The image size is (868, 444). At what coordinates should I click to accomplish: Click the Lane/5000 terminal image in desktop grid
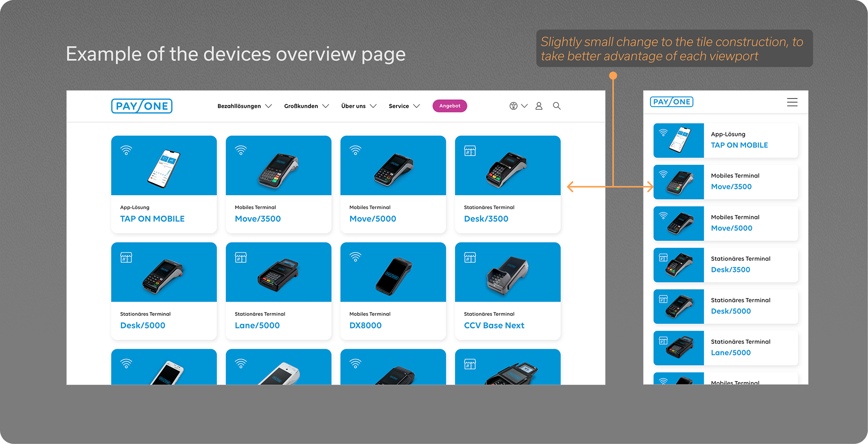[279, 275]
